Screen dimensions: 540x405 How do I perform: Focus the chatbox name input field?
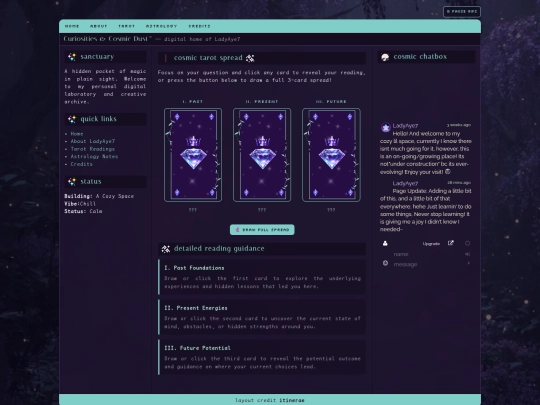pos(427,254)
